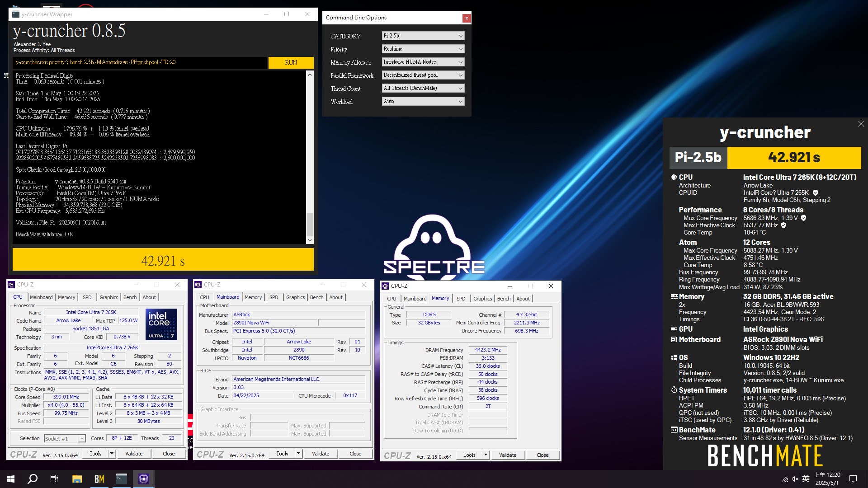
Task: Click the System Timers icon in BenchMate
Action: [674, 390]
